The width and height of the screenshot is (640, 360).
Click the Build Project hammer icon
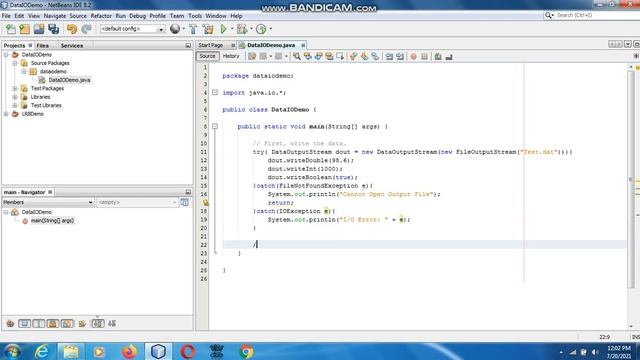193,29
